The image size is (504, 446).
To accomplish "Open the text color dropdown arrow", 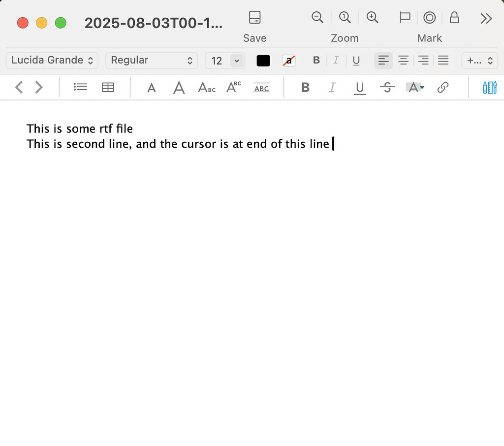I will (421, 87).
